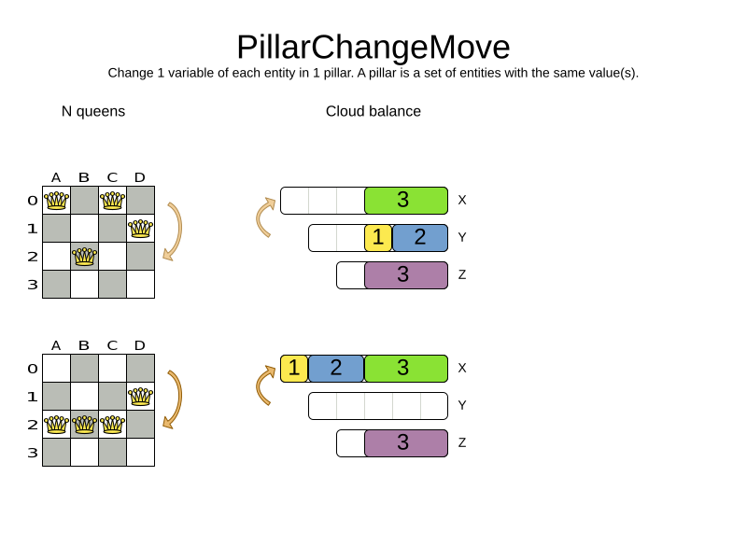This screenshot has width=747, height=560.
Task: Click the curved arrow beside the lower chessboard
Action: point(173,399)
